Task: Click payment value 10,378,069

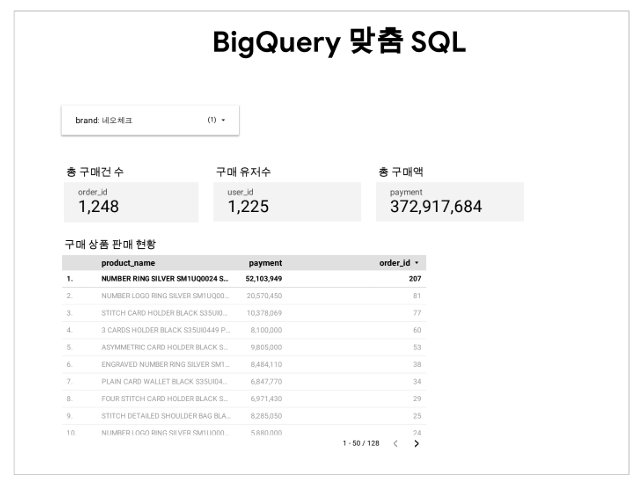Action: pos(264,313)
